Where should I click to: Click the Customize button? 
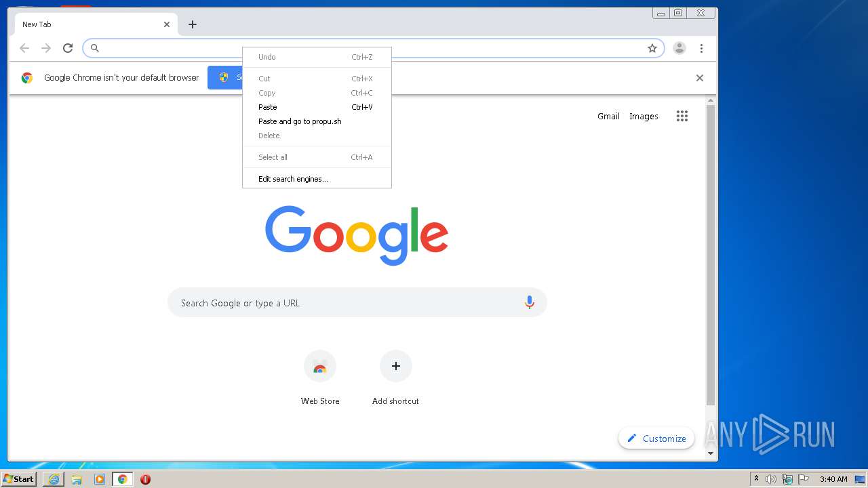point(656,439)
